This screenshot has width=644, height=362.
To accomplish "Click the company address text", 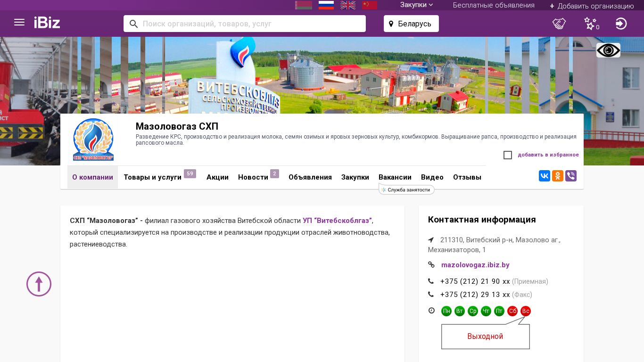I will [494, 245].
